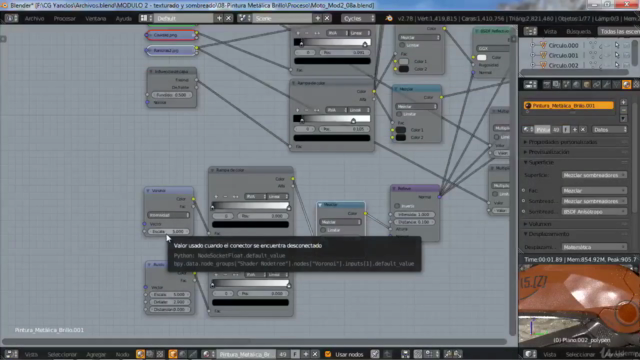Toggle Limitar in upper Mezclar node
The width and height of the screenshot is (640, 360).
point(402,45)
